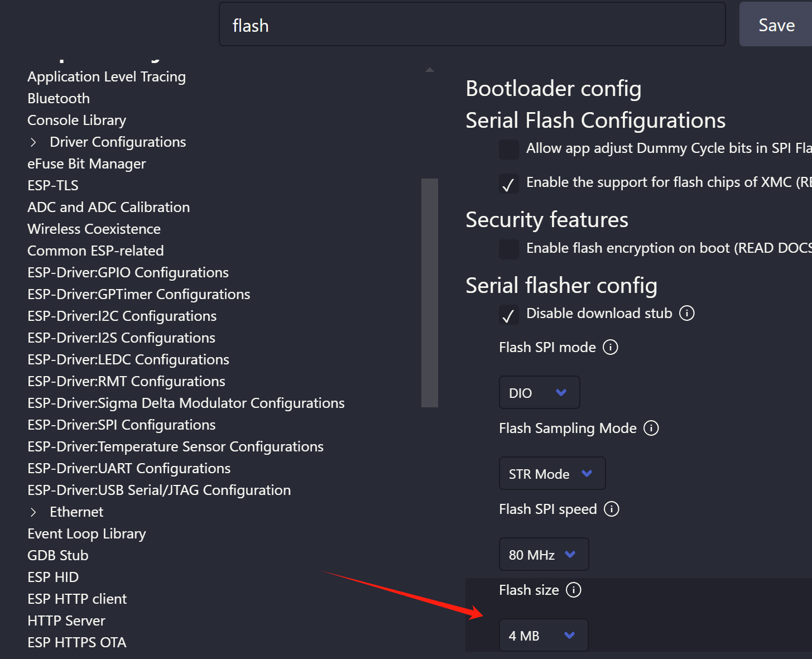The height and width of the screenshot is (659, 812).
Task: Click the 4 MB dropdown arrow
Action: tap(569, 635)
